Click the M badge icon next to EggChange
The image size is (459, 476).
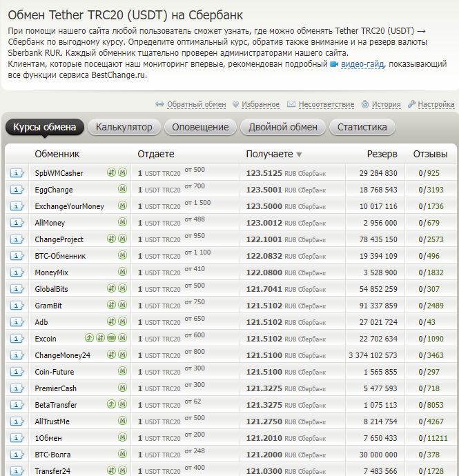[x=122, y=190]
